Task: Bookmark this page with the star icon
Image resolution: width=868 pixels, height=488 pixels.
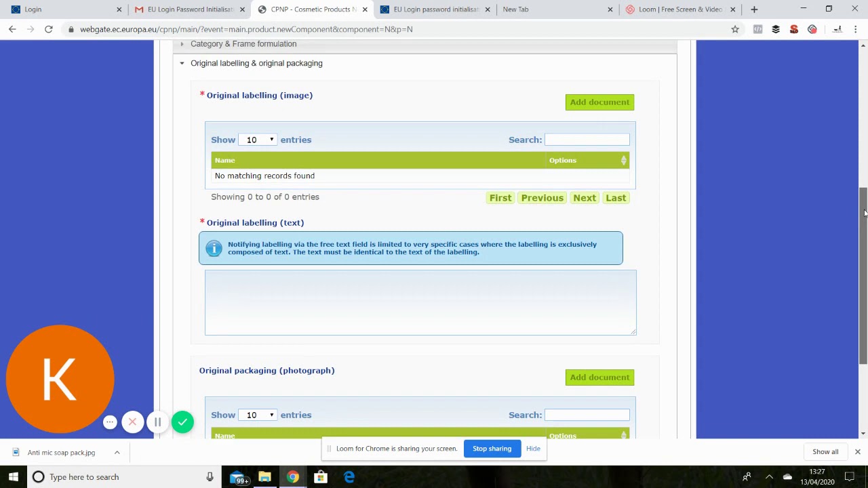Action: 735,29
